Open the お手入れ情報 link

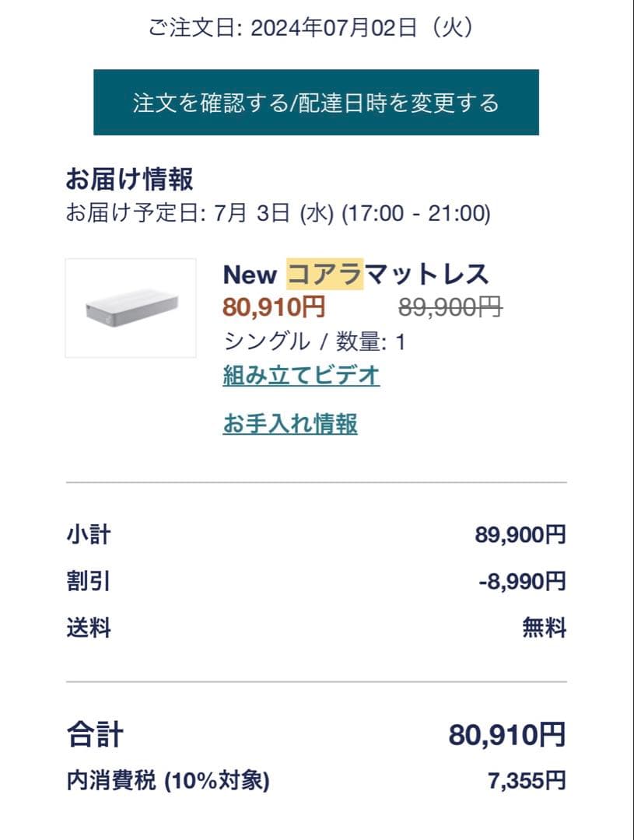(290, 424)
